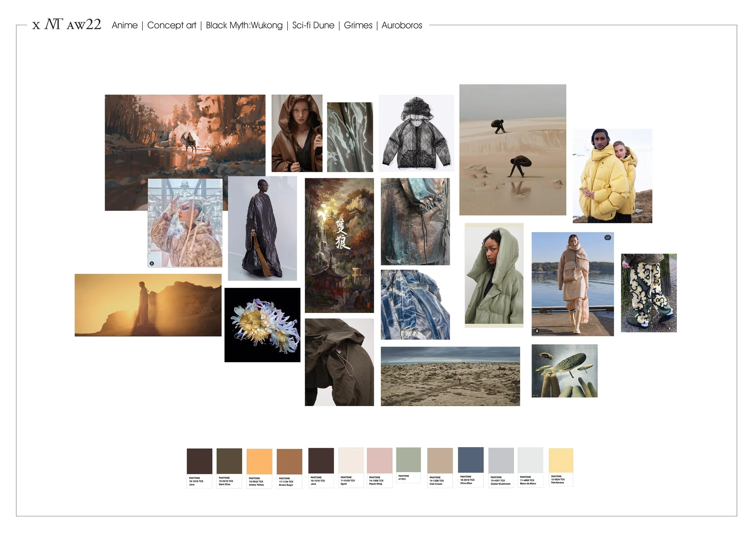The image size is (756, 535).
Task: Click the "Anime" heading text
Action: pos(125,25)
